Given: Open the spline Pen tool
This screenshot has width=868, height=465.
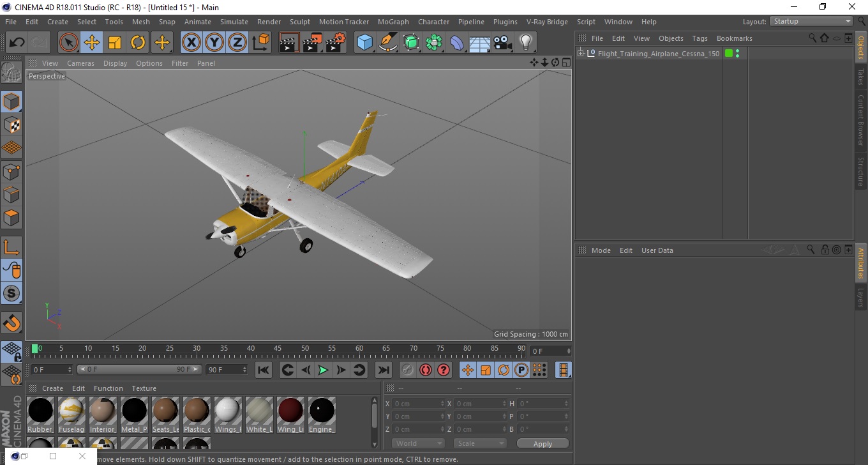Looking at the screenshot, I should click(388, 43).
